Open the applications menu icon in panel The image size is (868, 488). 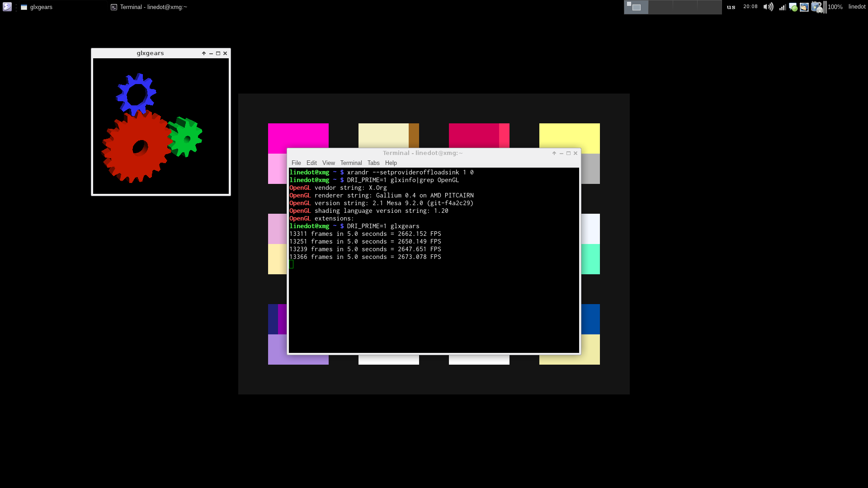coord(7,7)
